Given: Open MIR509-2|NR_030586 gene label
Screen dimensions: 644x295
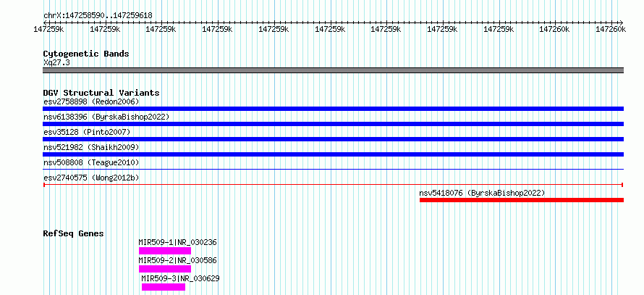Looking at the screenshot, I should tap(177, 260).
